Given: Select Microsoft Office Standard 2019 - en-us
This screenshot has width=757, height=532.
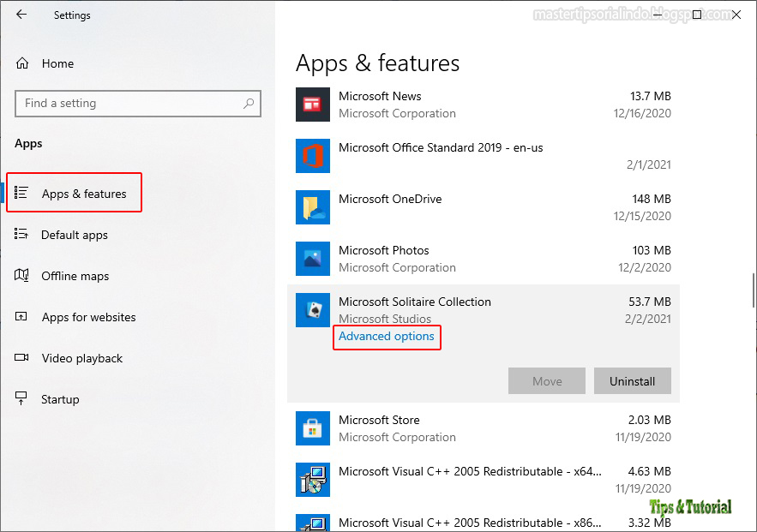Looking at the screenshot, I should 441,147.
